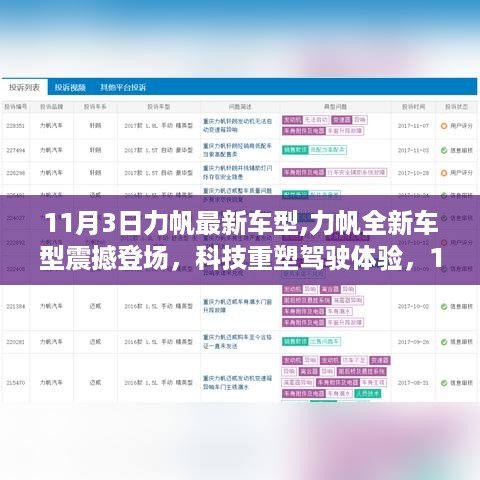Click the green check icon in row 220281
Screen dimensions: 480x480
[444, 342]
